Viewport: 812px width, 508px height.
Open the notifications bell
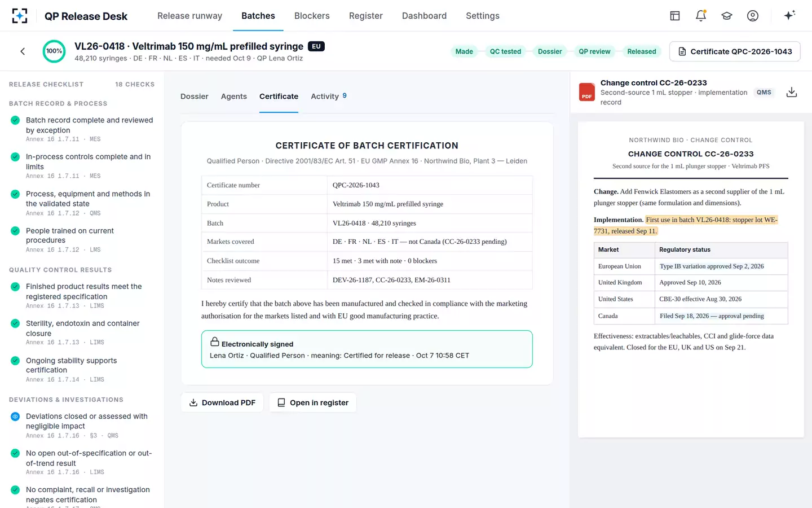(x=701, y=16)
